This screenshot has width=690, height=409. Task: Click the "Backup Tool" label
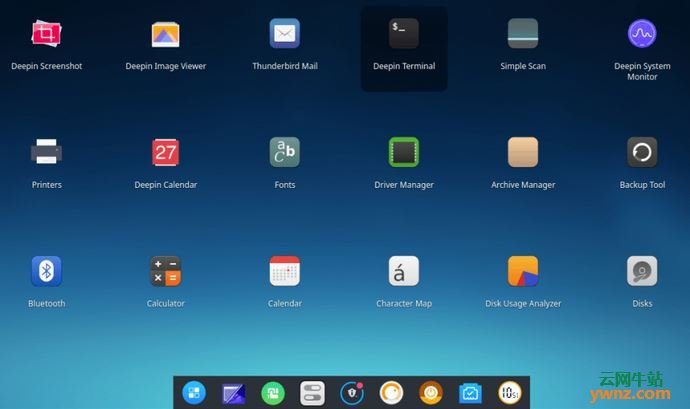coord(642,185)
